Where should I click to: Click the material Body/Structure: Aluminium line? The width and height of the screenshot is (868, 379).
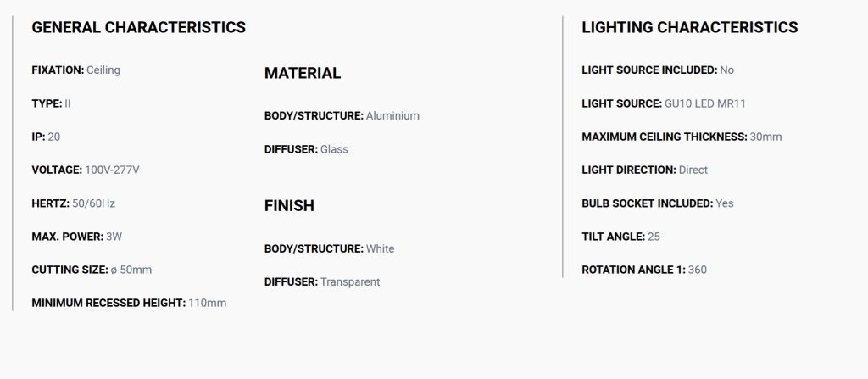click(x=342, y=116)
